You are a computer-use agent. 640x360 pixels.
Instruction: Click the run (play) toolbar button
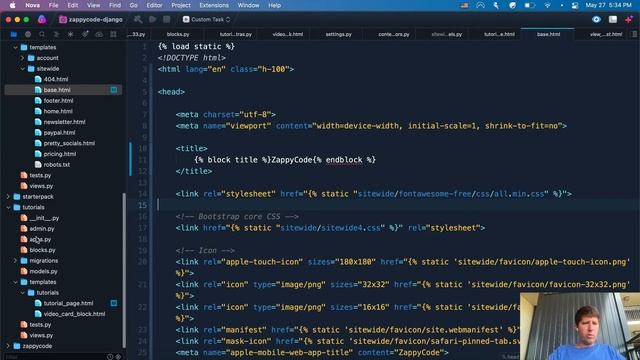153,19
